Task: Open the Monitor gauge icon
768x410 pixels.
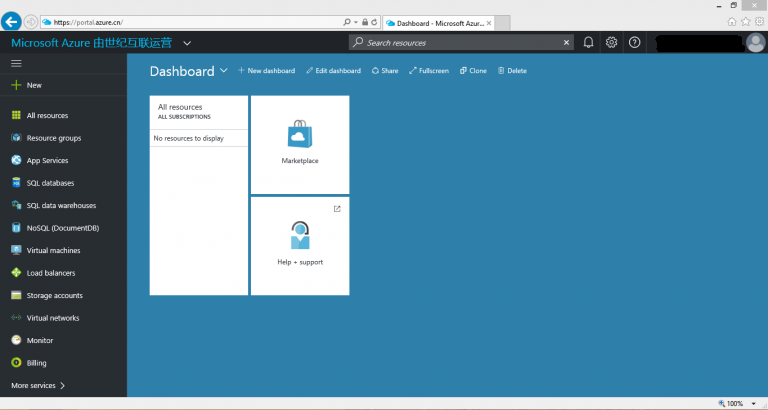Action: [x=16, y=340]
